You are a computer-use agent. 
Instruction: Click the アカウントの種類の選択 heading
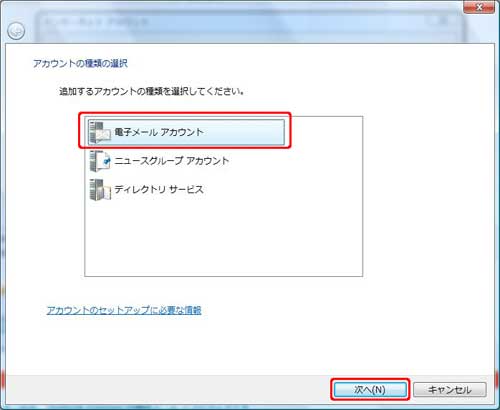pos(80,63)
